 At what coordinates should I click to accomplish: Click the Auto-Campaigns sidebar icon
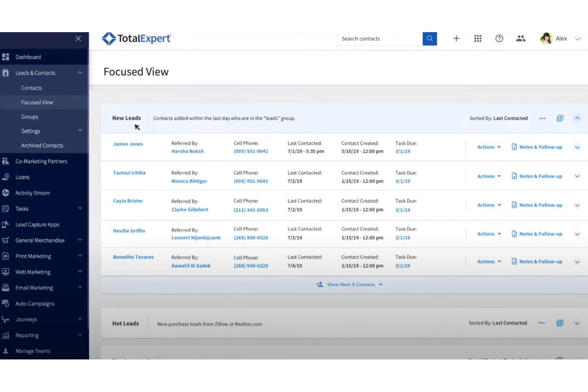tap(6, 303)
